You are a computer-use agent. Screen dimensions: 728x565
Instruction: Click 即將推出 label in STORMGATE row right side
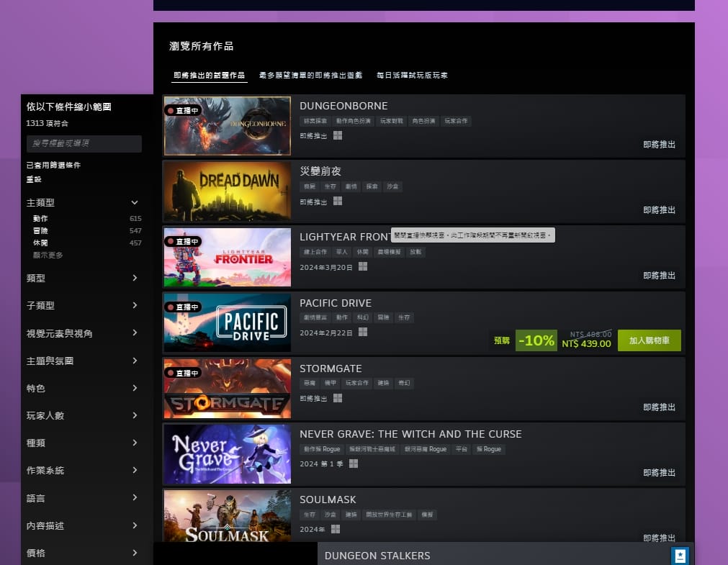[660, 407]
